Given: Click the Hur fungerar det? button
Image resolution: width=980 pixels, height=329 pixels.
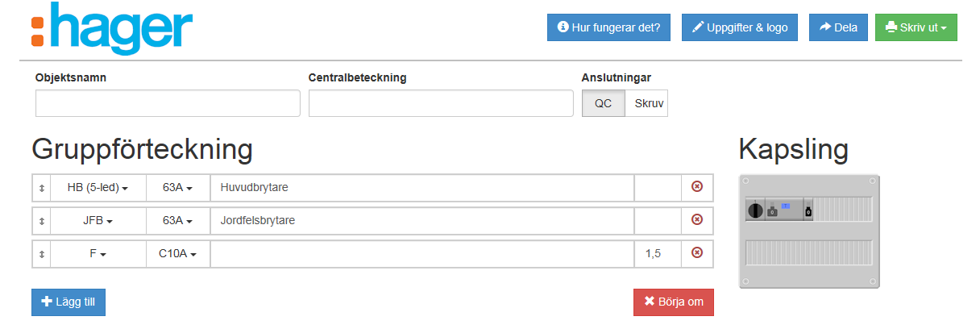Looking at the screenshot, I should click(608, 27).
